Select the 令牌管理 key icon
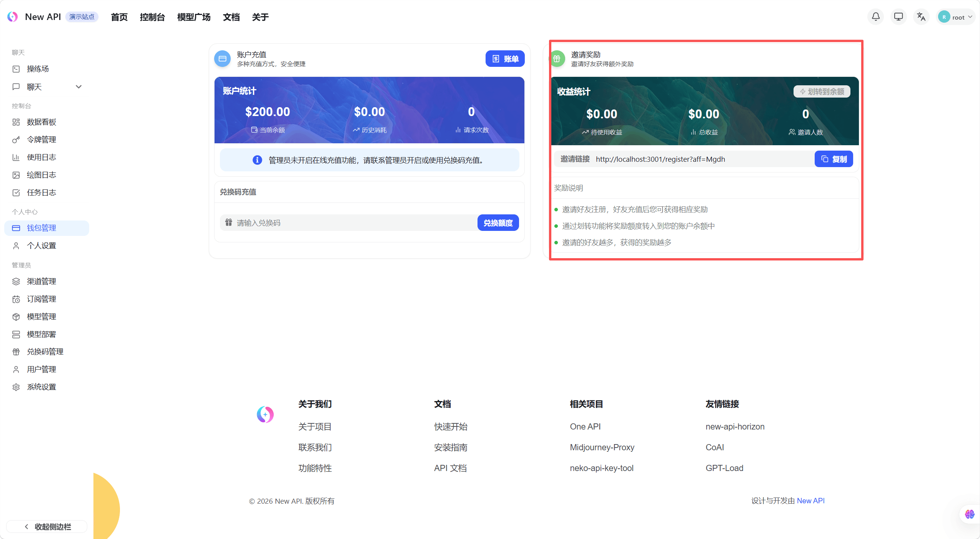980x539 pixels. click(x=16, y=139)
